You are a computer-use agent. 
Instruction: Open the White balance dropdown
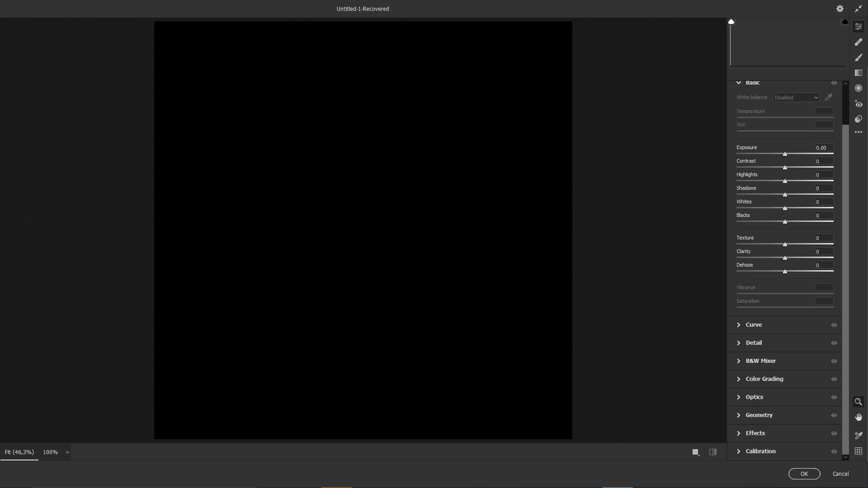[x=795, y=97]
